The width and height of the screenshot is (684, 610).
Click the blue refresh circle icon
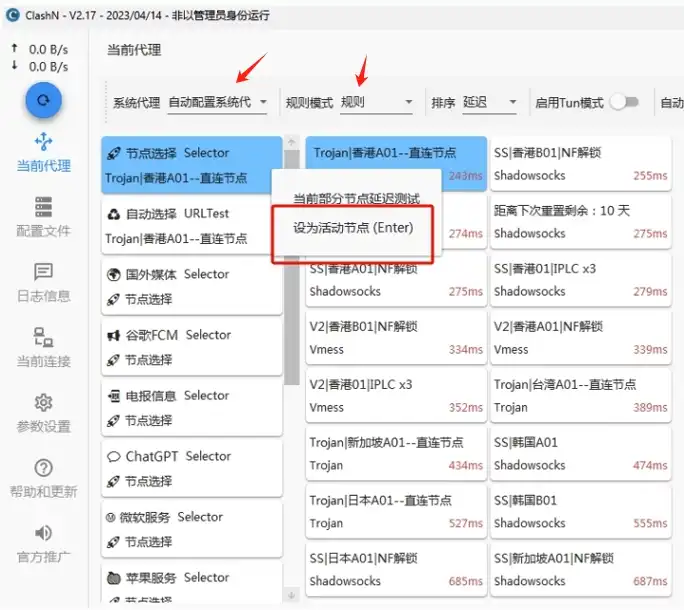(x=44, y=100)
